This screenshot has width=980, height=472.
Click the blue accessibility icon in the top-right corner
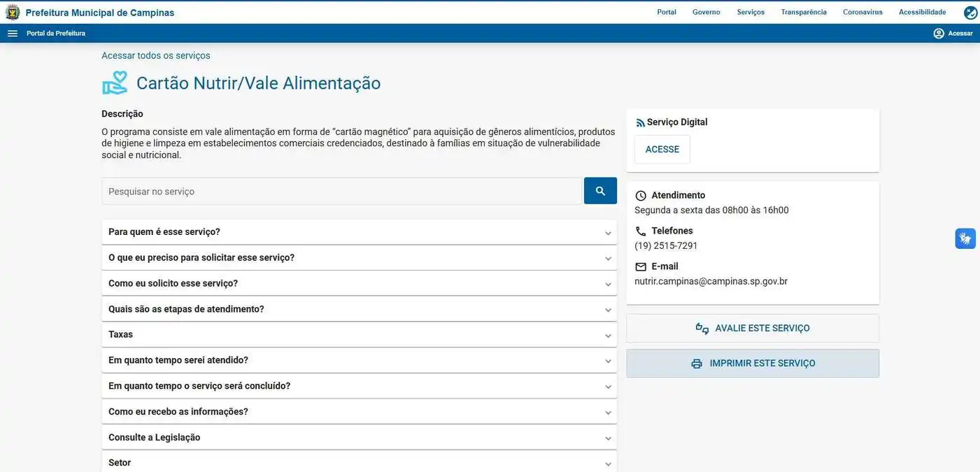[x=970, y=13]
